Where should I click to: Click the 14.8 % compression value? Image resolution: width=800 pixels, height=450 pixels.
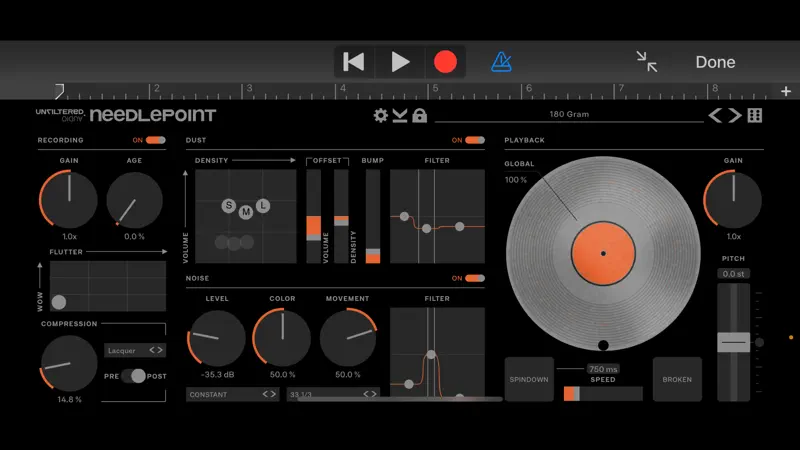(69, 399)
